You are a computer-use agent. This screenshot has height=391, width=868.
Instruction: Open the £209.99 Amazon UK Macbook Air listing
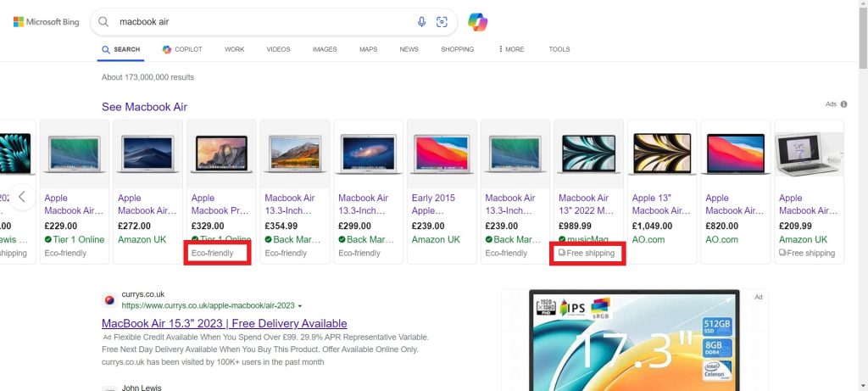coord(809,204)
